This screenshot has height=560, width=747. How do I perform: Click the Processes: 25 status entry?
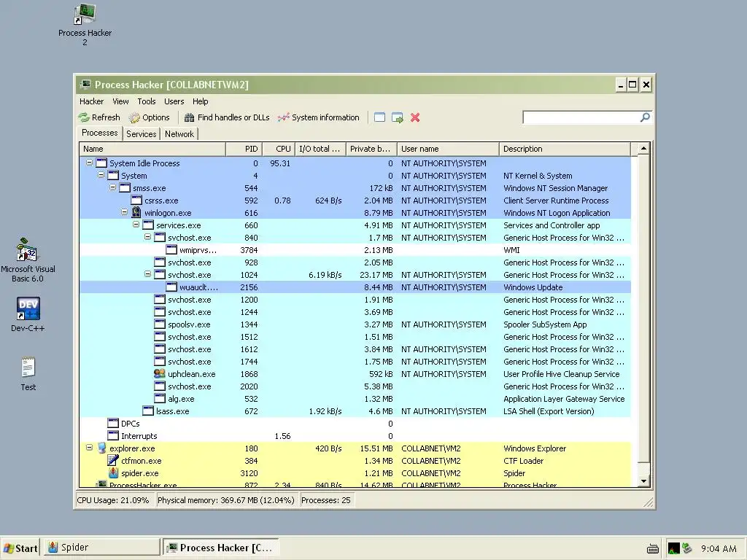tap(326, 500)
